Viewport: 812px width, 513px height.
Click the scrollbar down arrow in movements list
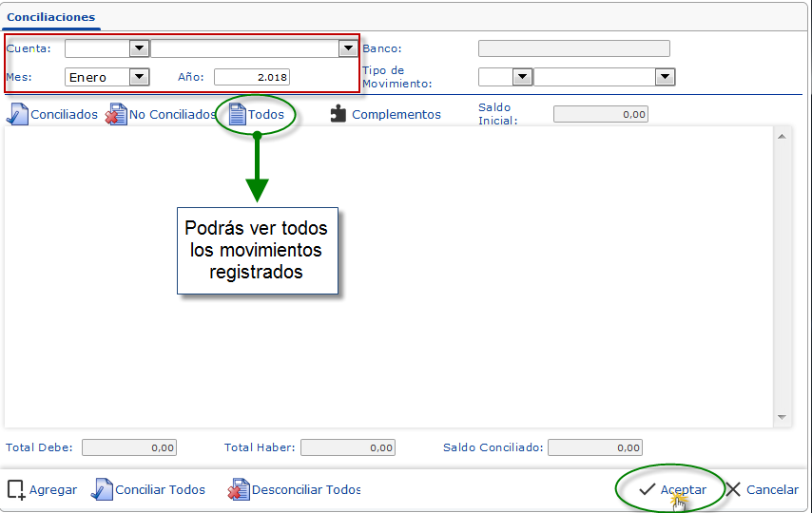coord(782,417)
